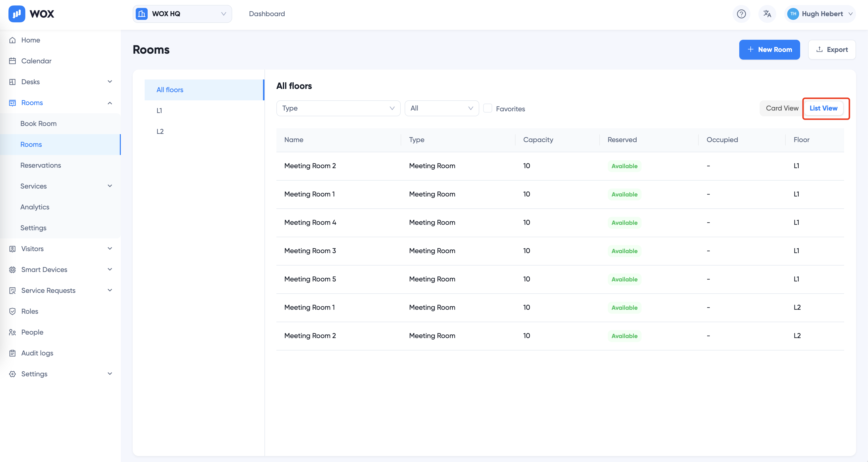Click the Service Requests icon
Viewport: 868px width, 462px height.
click(x=12, y=291)
